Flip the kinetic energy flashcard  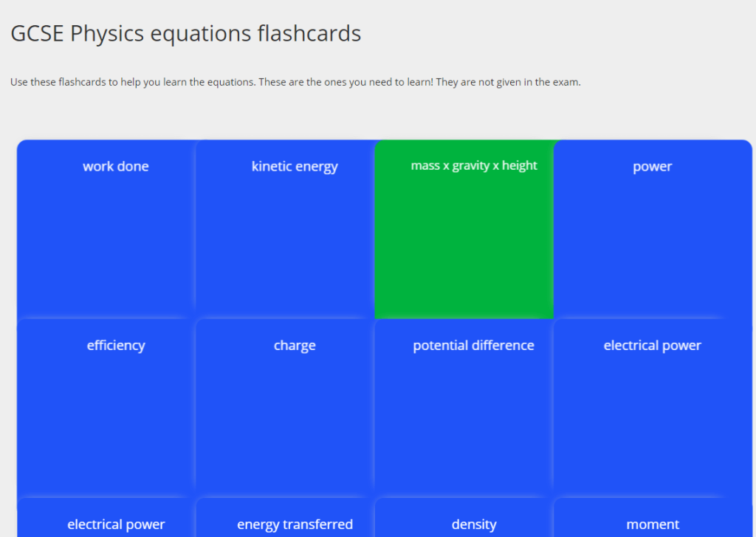click(285, 229)
